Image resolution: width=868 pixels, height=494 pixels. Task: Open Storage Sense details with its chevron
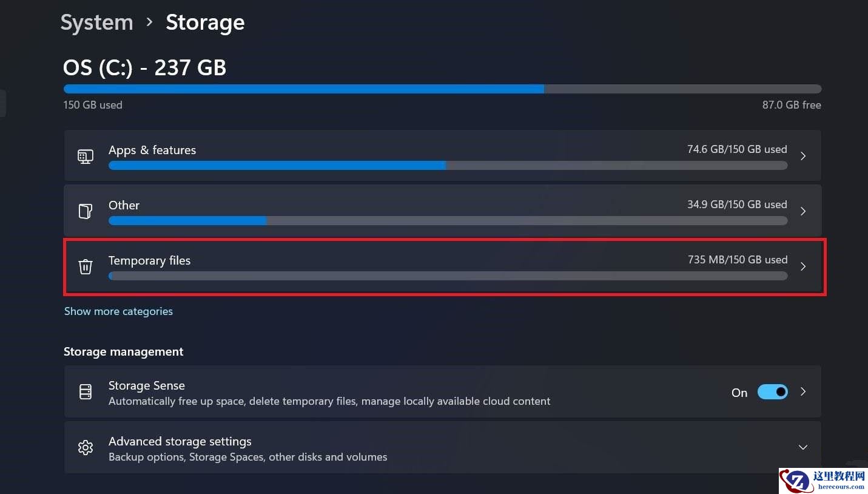802,392
